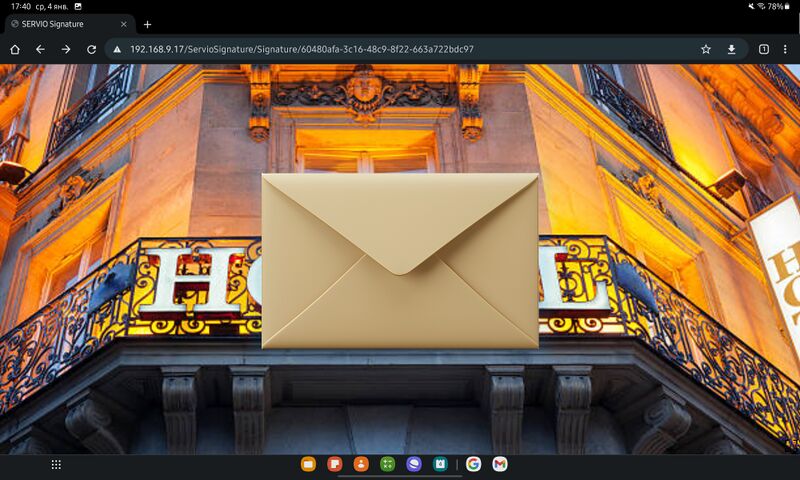This screenshot has height=480, width=800.
Task: Reload the current page
Action: (91, 49)
